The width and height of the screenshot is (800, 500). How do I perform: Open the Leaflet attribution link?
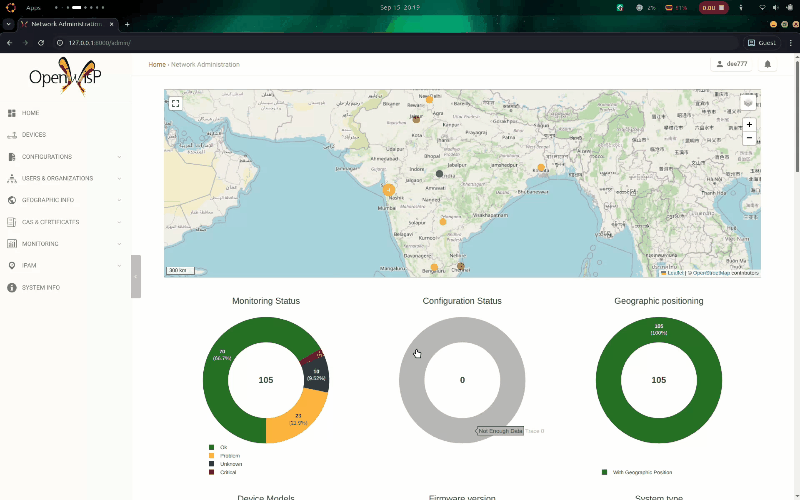pyautogui.click(x=675, y=273)
